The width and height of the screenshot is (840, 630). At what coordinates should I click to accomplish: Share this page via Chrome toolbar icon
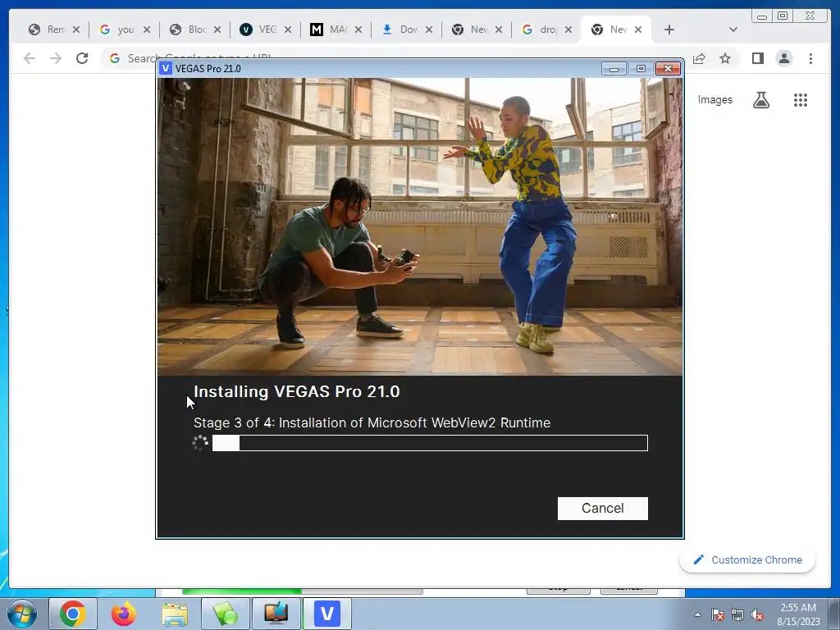[699, 58]
